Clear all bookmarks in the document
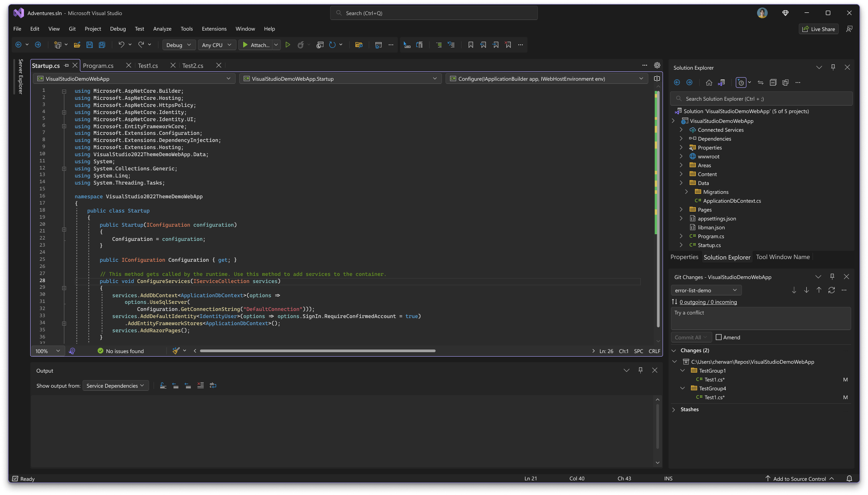 [508, 44]
